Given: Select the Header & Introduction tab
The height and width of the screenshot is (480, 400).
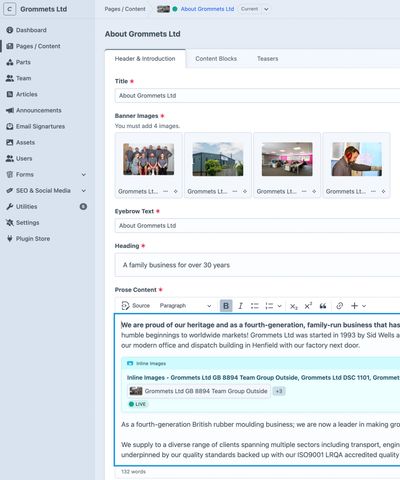Looking at the screenshot, I should (145, 59).
